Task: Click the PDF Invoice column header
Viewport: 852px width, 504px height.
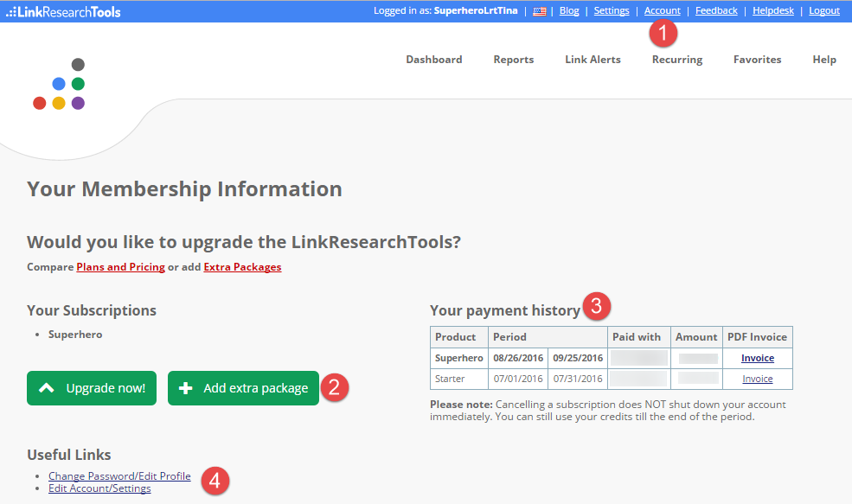Action: tap(758, 337)
